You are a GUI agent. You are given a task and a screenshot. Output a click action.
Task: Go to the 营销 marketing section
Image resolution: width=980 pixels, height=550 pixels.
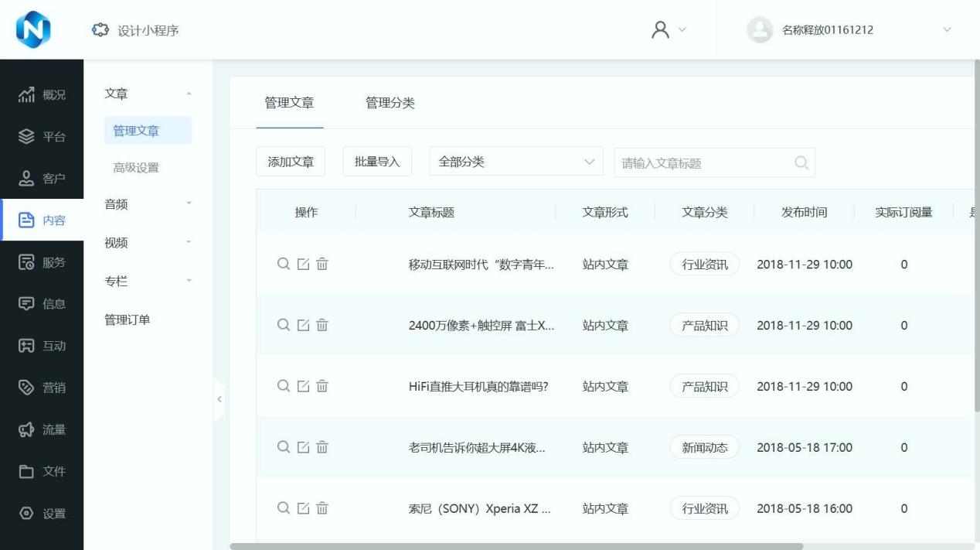42,388
